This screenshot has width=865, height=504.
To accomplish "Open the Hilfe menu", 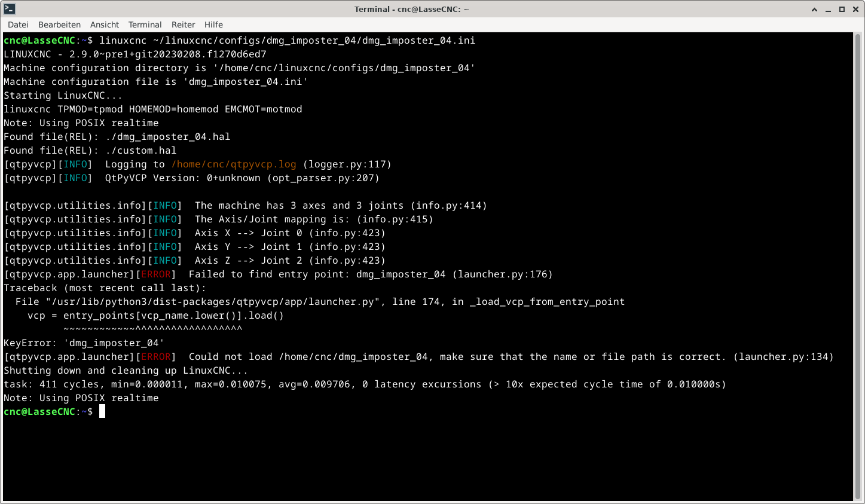I will [213, 25].
